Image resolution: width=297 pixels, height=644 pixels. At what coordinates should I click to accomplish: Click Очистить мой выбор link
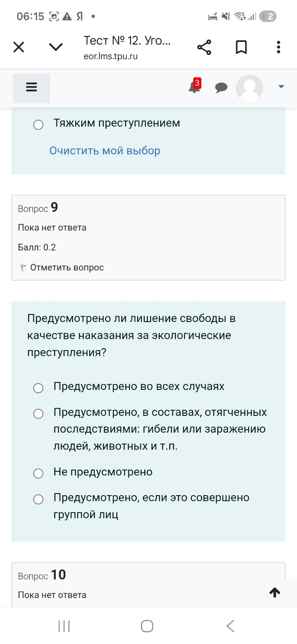[x=104, y=150]
